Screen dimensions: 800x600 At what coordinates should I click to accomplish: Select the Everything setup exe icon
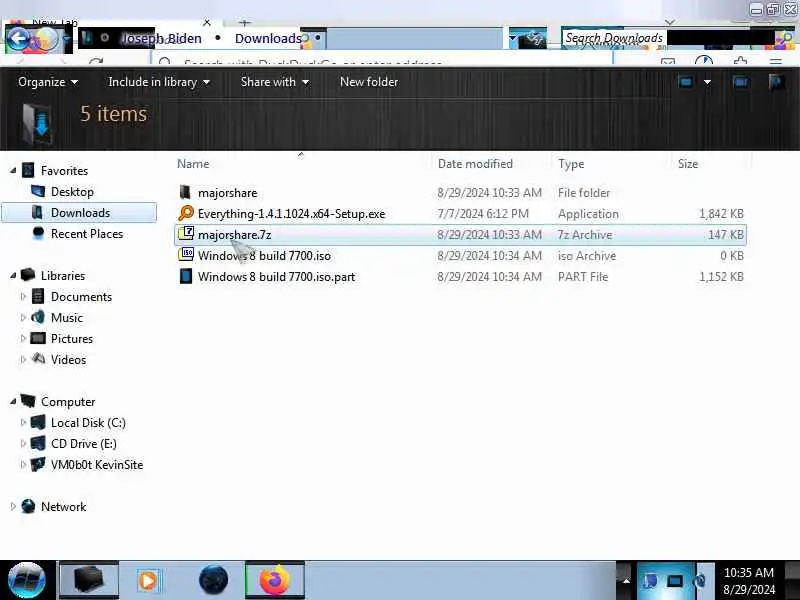(x=186, y=213)
